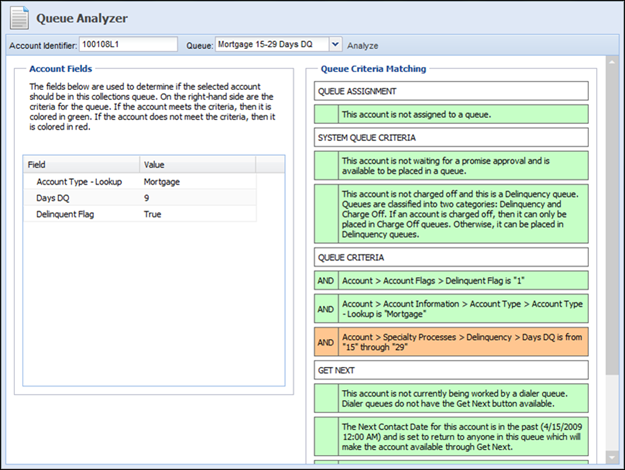Screen dimensions: 625x470
Task: Click the Account Type Lookup is Mortgage criterion
Action: (451, 309)
